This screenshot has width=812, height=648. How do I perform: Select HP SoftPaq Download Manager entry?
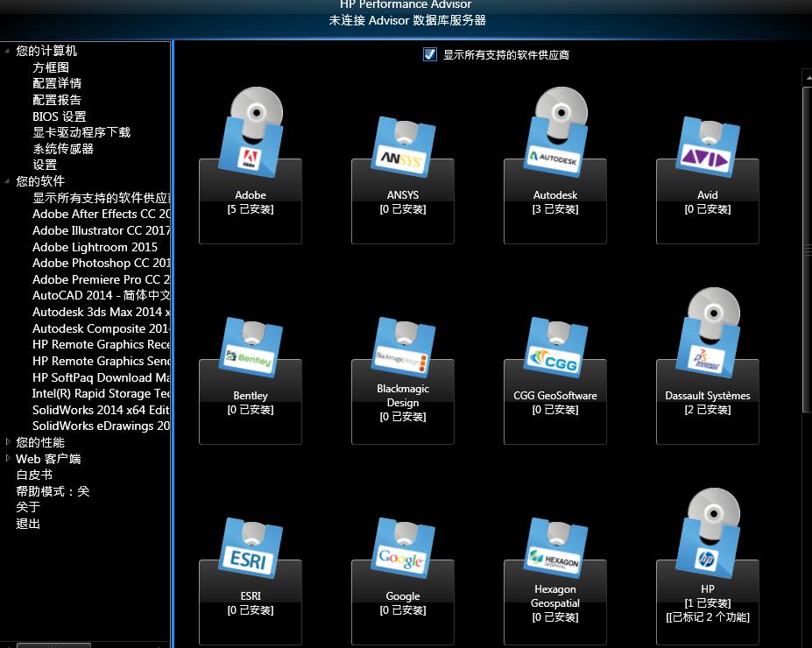point(101,377)
